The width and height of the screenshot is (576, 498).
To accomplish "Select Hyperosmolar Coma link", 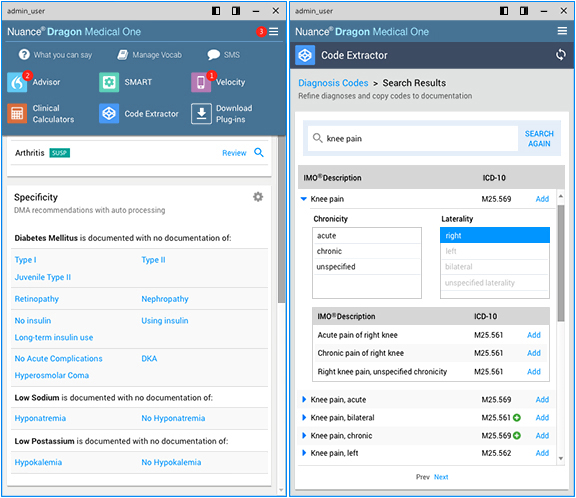I will [x=51, y=375].
